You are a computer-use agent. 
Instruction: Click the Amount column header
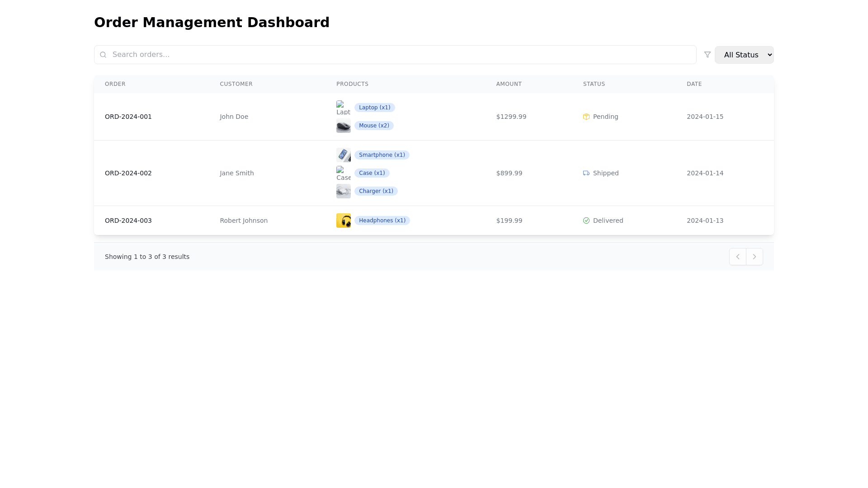click(x=509, y=84)
